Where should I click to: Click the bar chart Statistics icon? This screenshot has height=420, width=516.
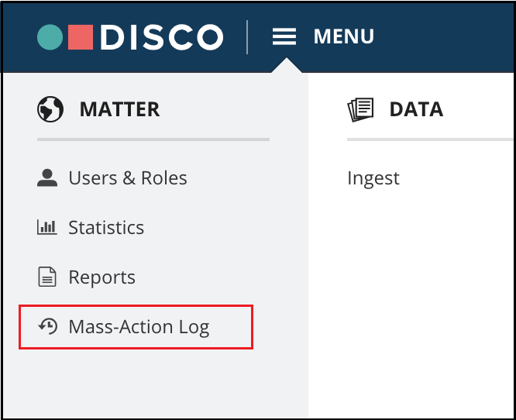point(46,227)
